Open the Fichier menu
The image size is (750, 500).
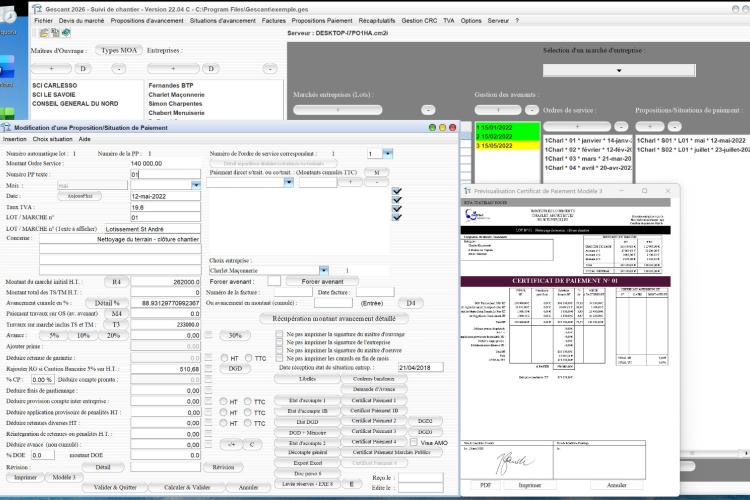tap(44, 21)
